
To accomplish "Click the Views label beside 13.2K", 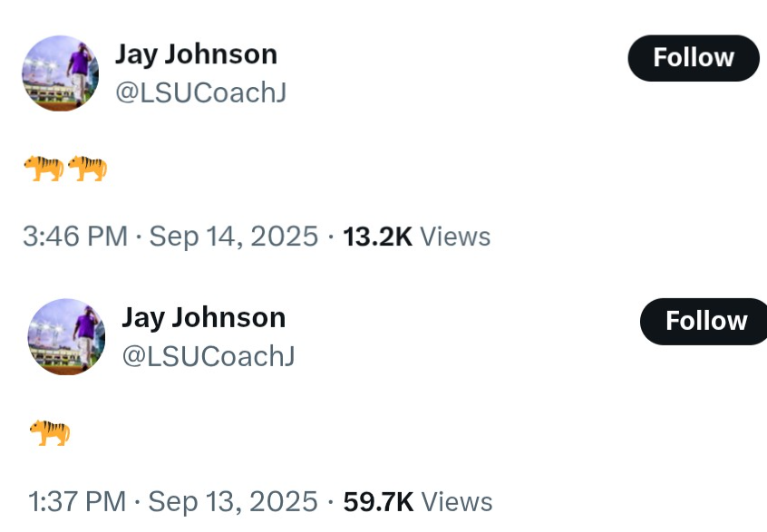I will point(456,237).
